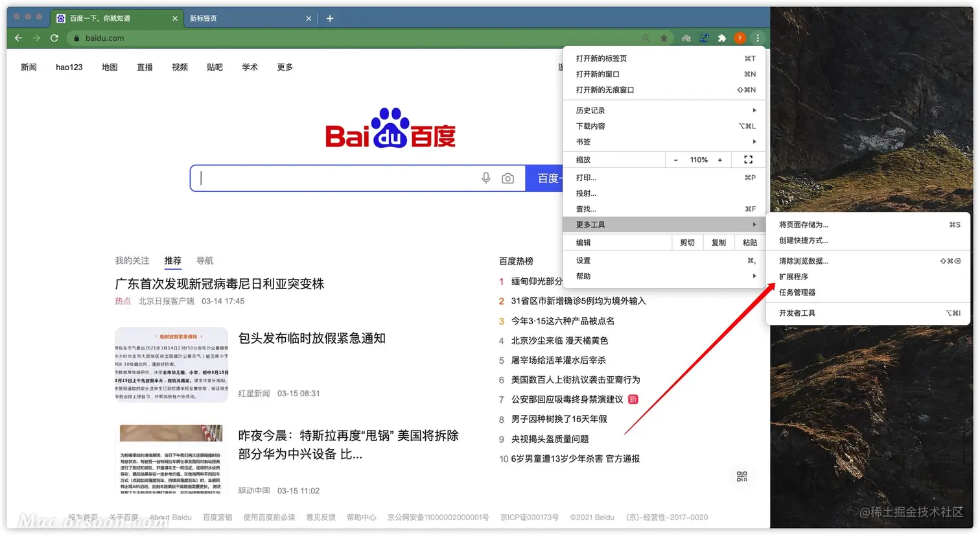Open the hao123 navigation link

pyautogui.click(x=69, y=67)
